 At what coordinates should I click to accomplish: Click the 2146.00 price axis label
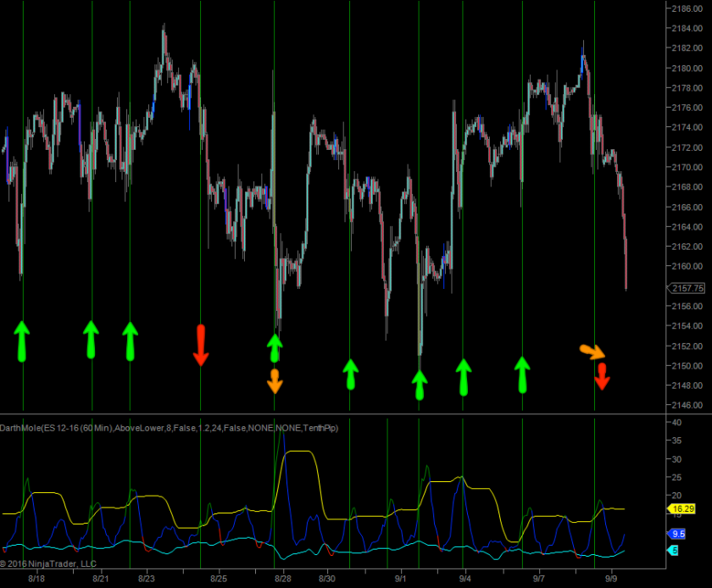click(687, 405)
